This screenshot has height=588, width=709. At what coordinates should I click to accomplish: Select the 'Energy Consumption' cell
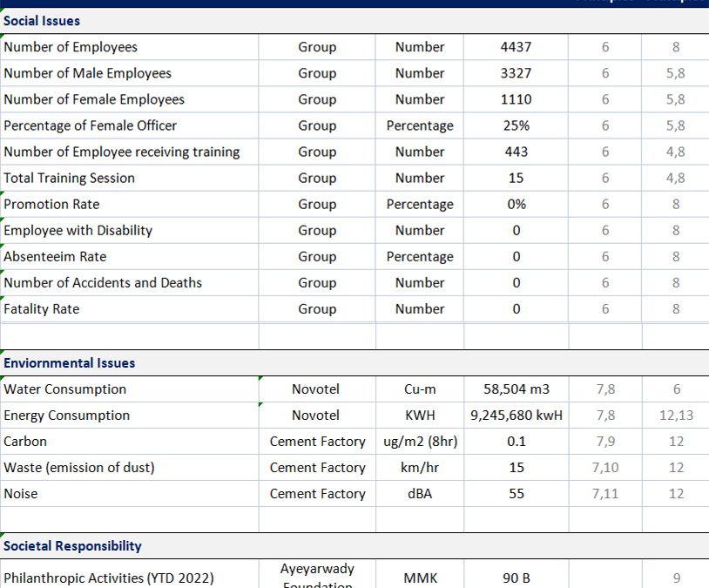pos(129,416)
